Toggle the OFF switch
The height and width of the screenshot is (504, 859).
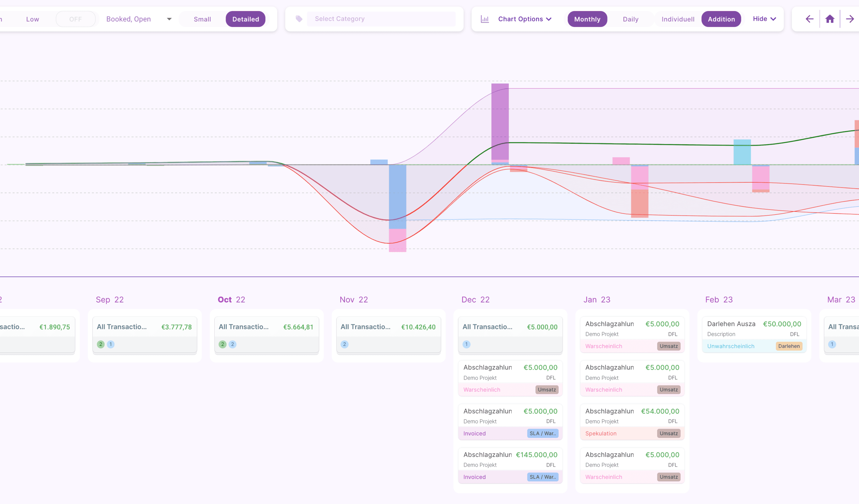point(76,19)
